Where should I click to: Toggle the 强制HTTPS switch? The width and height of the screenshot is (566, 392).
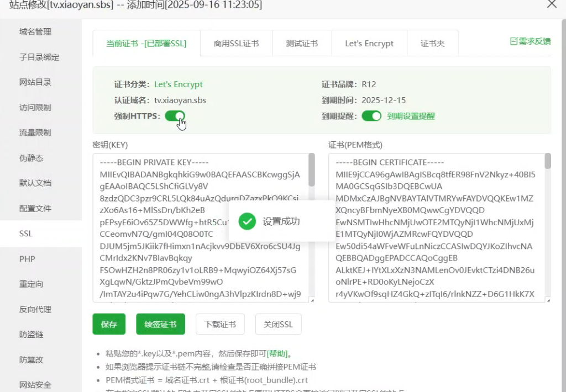point(175,116)
